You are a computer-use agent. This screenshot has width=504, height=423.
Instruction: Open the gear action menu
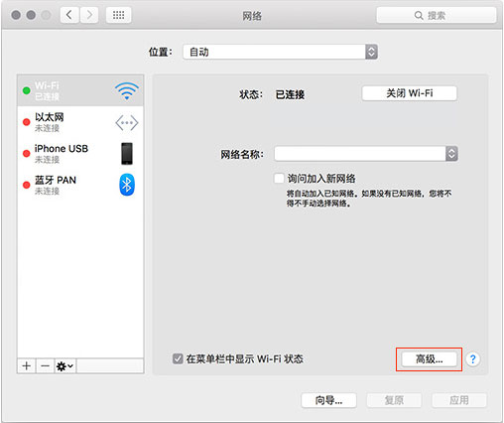pyautogui.click(x=65, y=365)
